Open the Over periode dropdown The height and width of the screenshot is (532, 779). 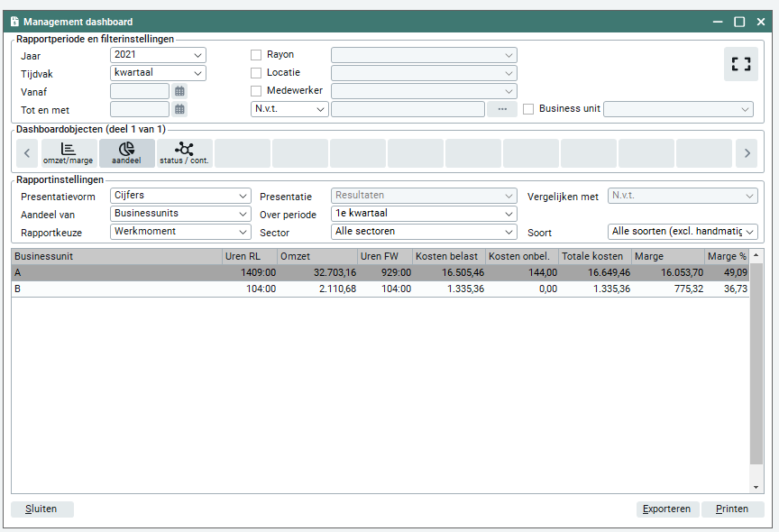click(424, 214)
